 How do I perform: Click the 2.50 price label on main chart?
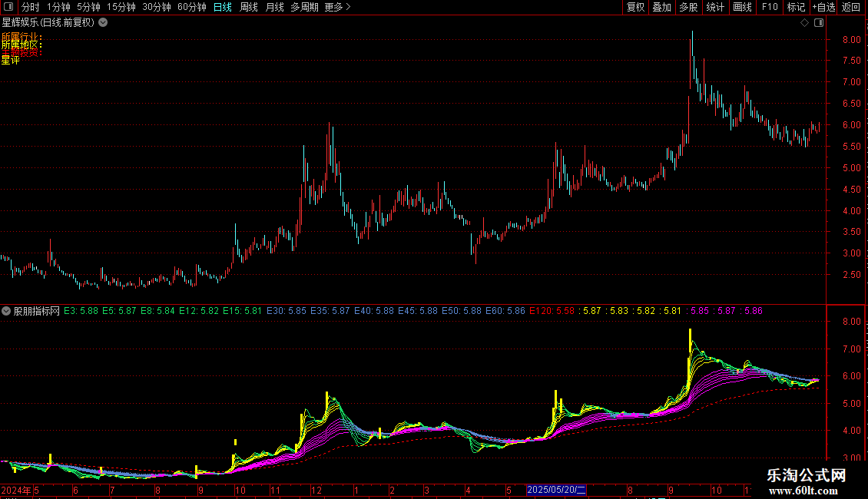[x=851, y=275]
